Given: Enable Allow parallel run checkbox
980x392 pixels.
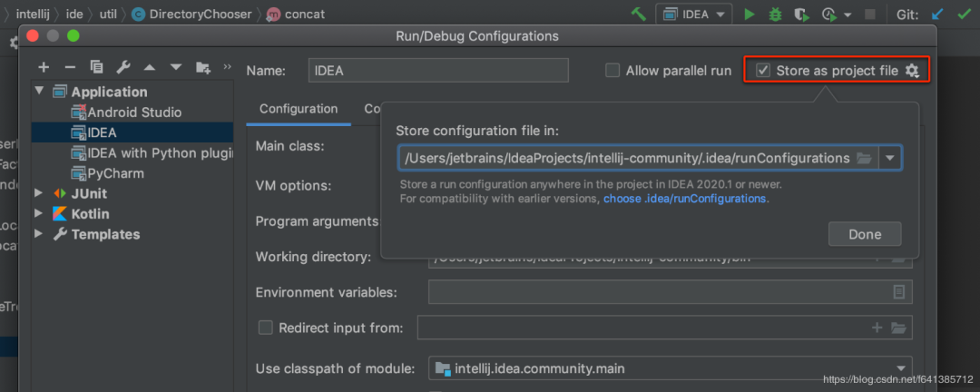Looking at the screenshot, I should click(612, 71).
